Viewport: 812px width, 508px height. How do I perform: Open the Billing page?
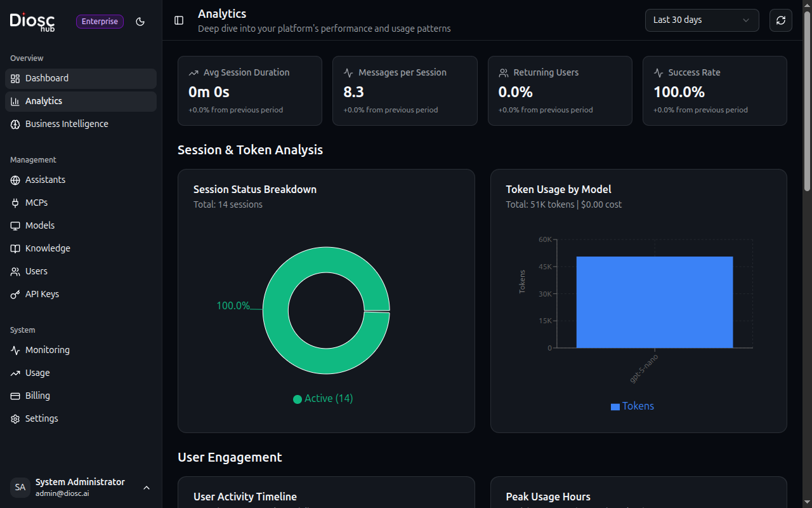pyautogui.click(x=38, y=396)
